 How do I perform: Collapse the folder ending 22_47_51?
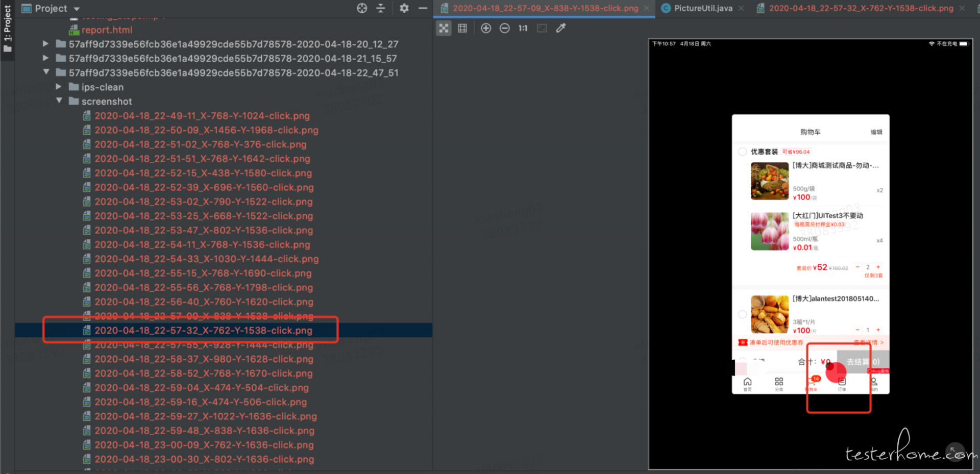(46, 72)
